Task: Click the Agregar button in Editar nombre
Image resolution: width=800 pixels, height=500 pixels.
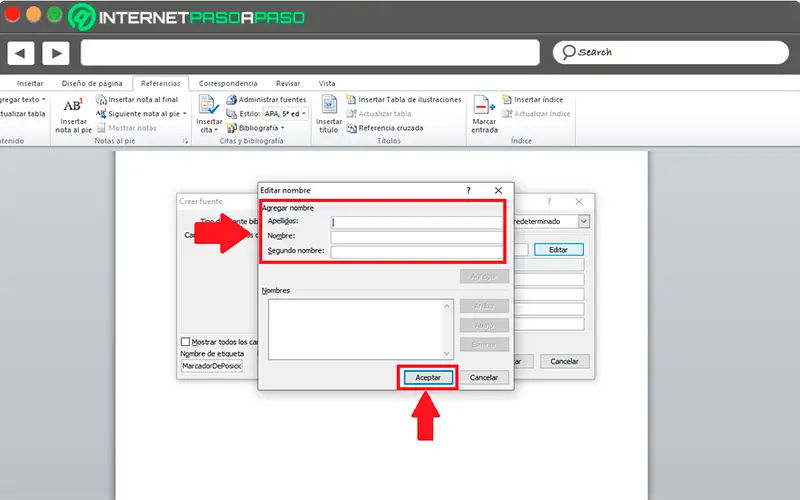Action: coord(484,277)
